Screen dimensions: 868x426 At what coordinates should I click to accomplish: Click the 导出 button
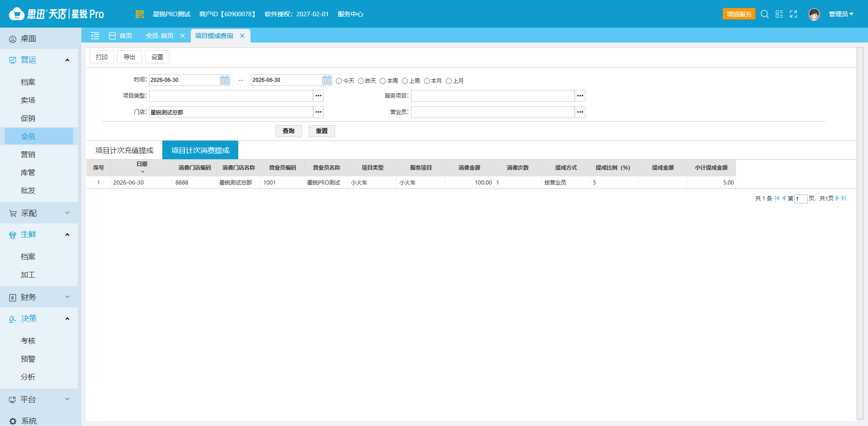pyautogui.click(x=130, y=57)
